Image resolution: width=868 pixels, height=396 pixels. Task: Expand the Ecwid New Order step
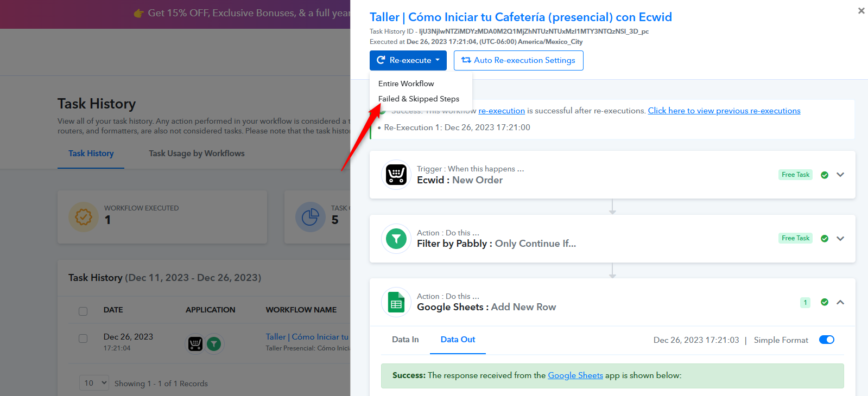coord(840,175)
